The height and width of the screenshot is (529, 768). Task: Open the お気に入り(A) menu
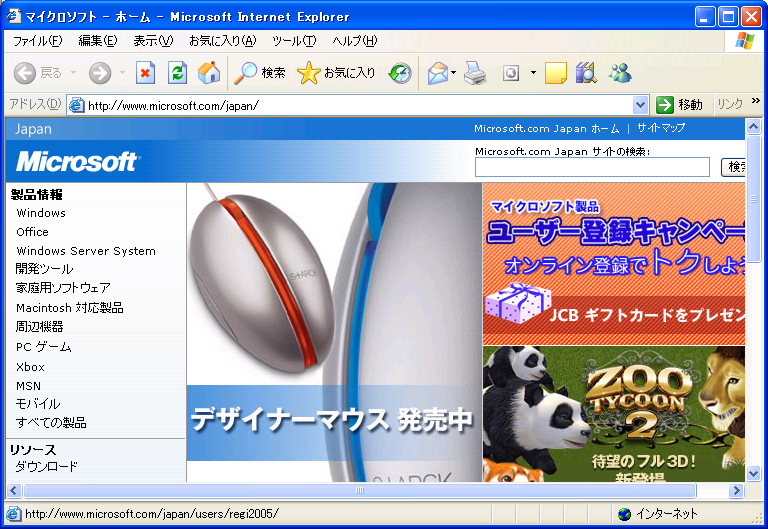(223, 41)
